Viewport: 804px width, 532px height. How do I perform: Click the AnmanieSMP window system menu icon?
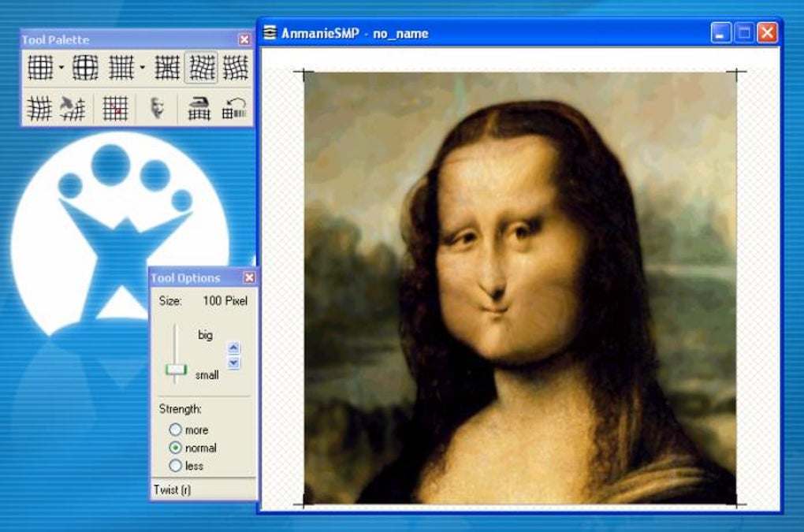click(x=270, y=33)
